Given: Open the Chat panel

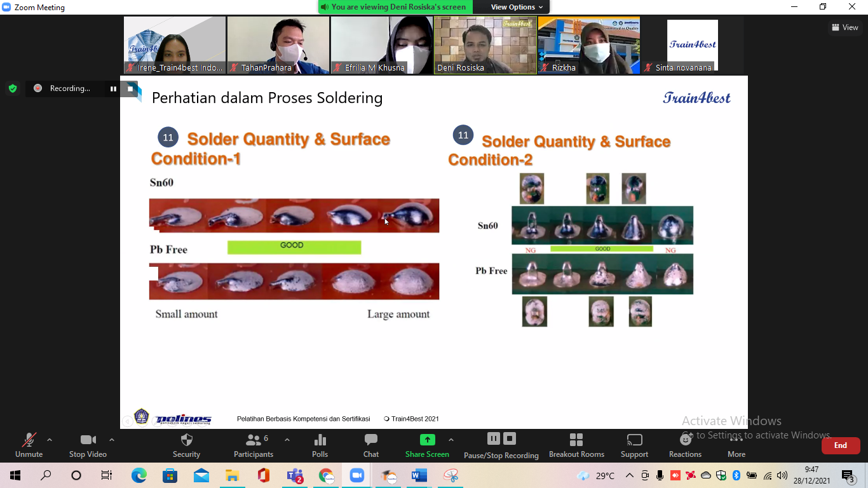Looking at the screenshot, I should coord(371,440).
